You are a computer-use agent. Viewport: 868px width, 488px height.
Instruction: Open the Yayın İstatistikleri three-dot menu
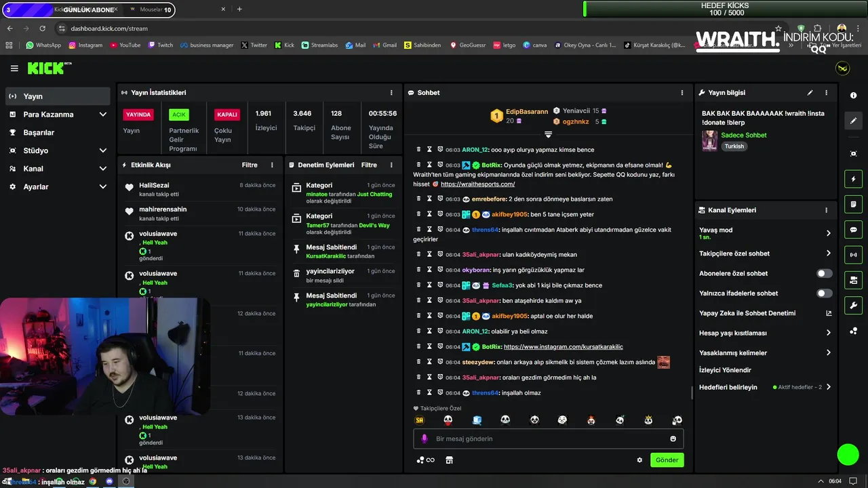pyautogui.click(x=391, y=93)
